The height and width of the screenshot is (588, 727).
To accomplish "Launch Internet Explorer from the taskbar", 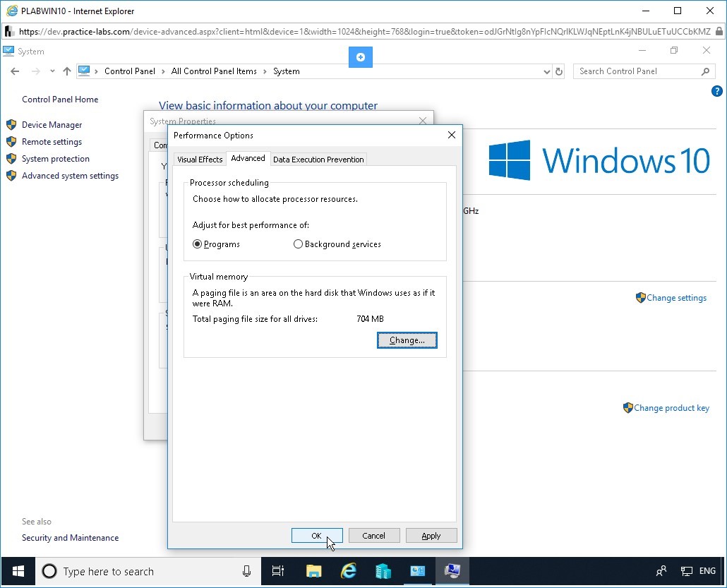I will click(x=349, y=571).
